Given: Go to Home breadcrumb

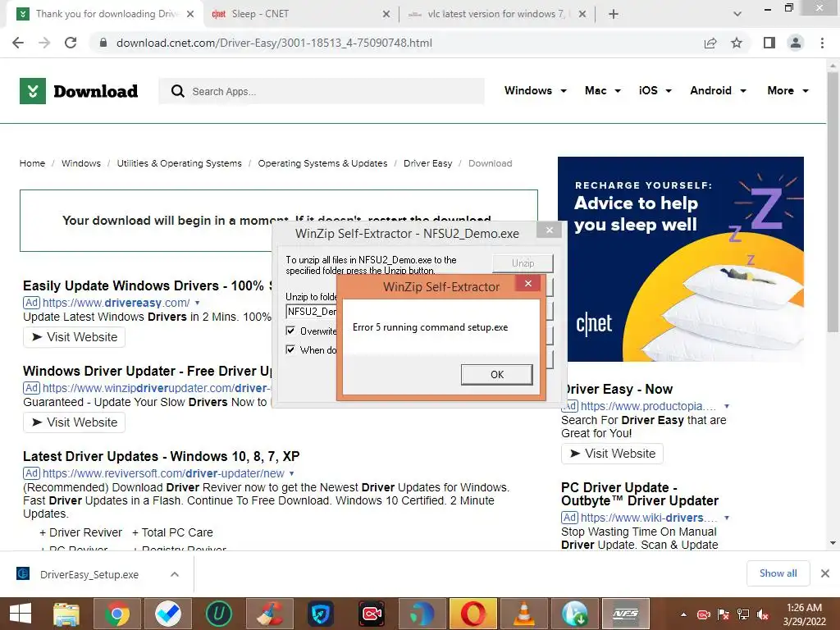Looking at the screenshot, I should coord(32,163).
